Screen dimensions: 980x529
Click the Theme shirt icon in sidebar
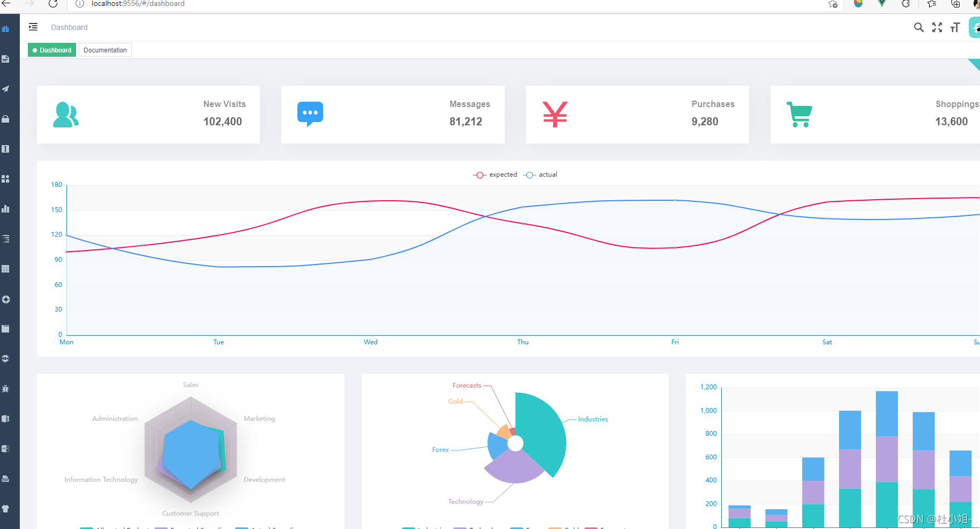point(6,509)
